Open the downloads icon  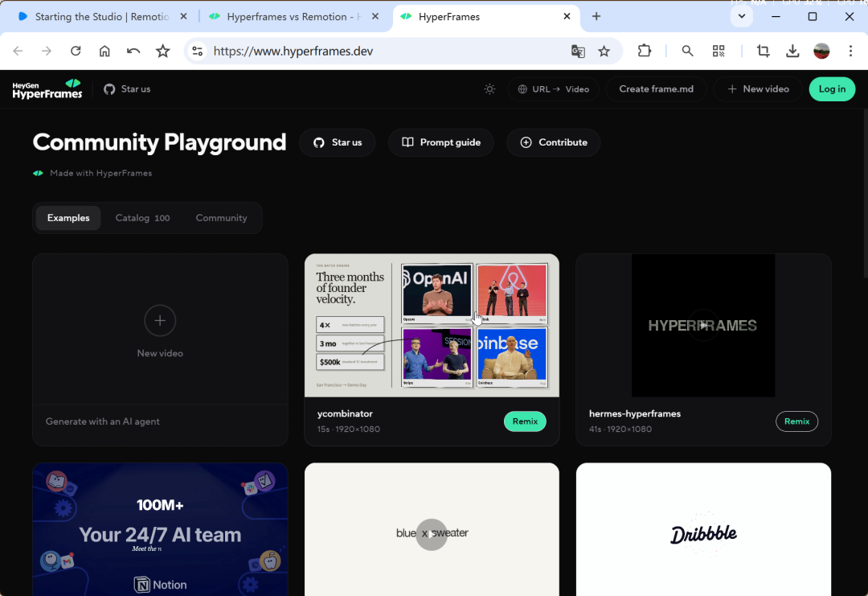[x=792, y=51]
